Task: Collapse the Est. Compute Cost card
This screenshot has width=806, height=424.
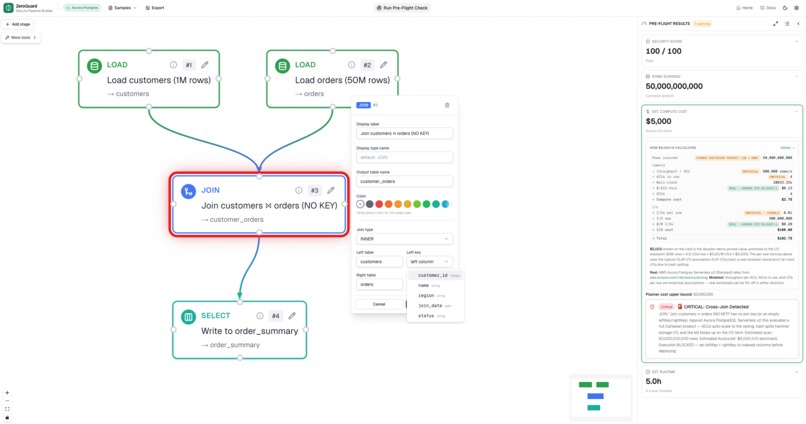Action: [797, 112]
